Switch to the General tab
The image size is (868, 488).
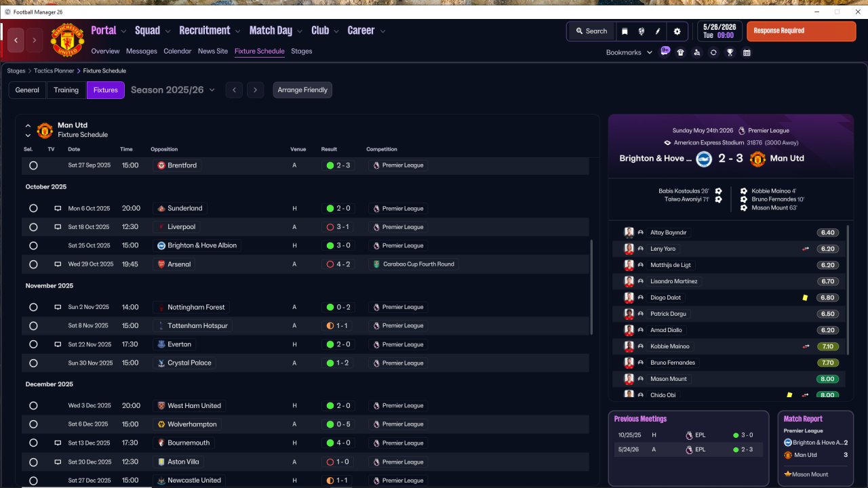pyautogui.click(x=27, y=90)
